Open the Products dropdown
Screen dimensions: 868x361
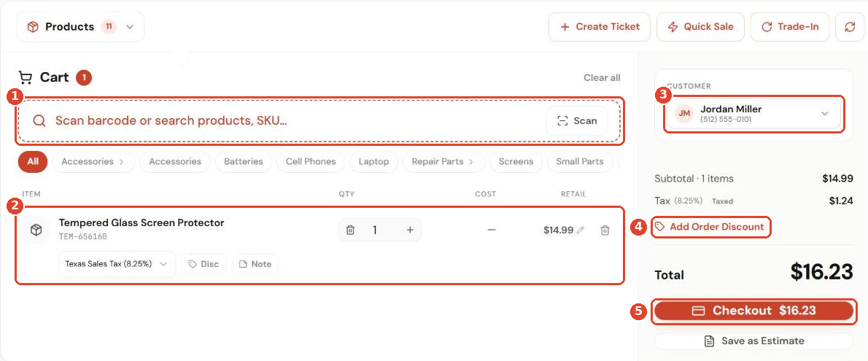point(80,26)
